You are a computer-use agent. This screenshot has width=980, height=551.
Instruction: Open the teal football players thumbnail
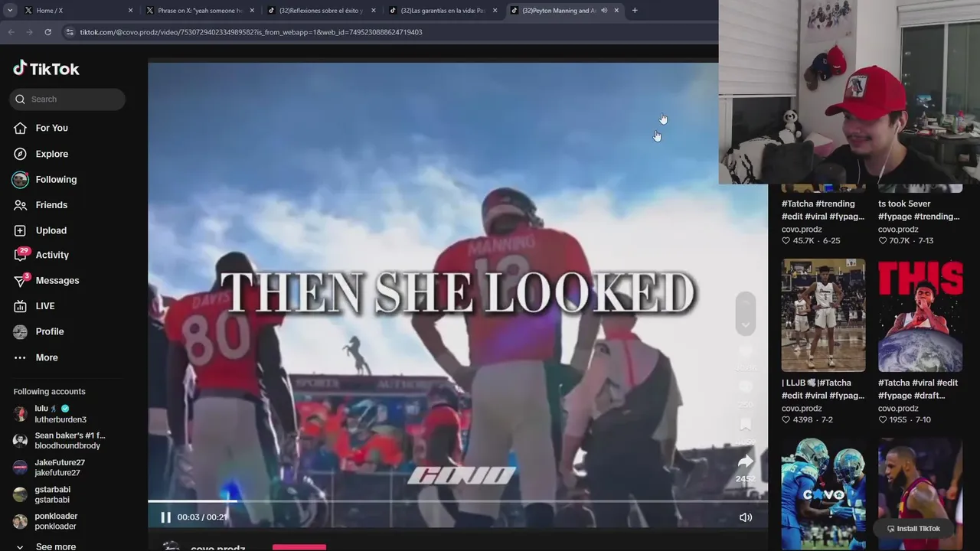click(823, 494)
